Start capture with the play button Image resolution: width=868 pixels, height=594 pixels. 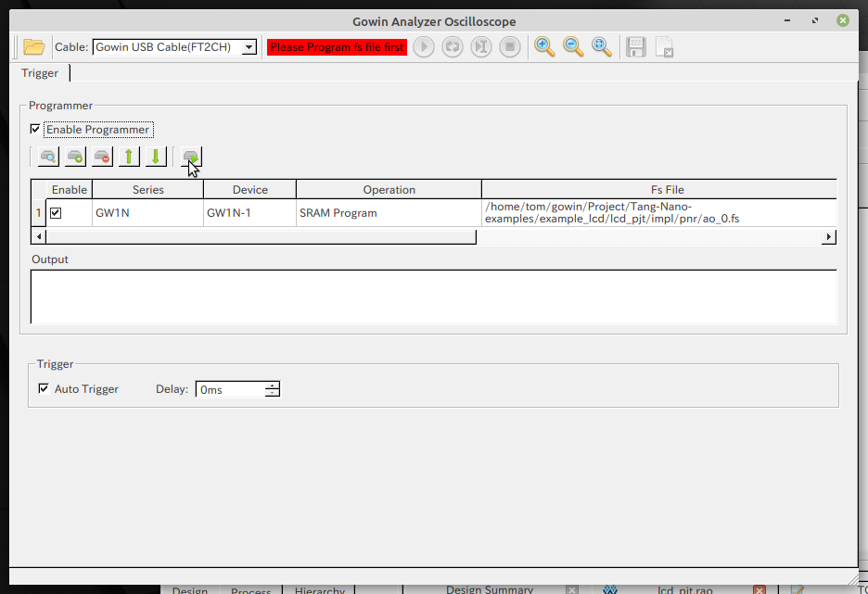click(x=424, y=47)
